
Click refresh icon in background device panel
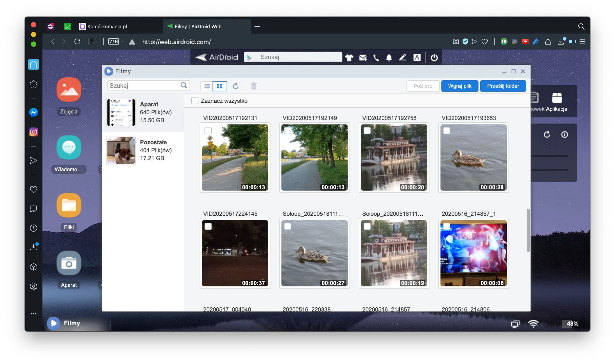coord(547,134)
